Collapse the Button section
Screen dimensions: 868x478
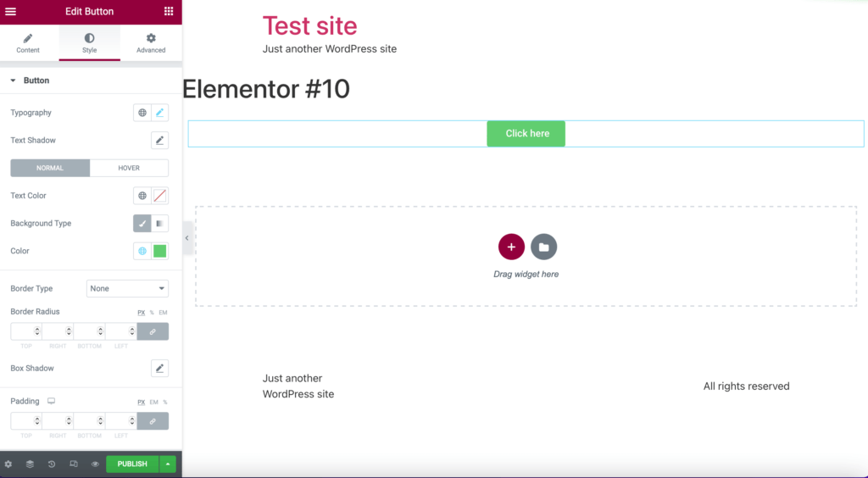[x=14, y=81]
